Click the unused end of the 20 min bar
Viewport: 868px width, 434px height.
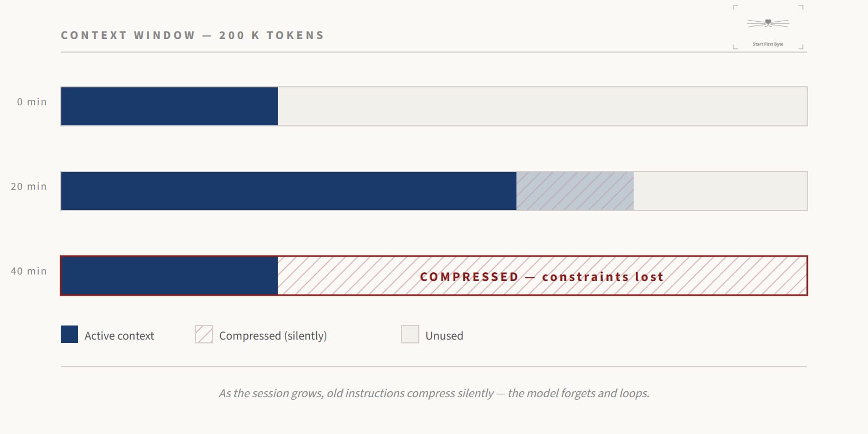click(x=720, y=191)
